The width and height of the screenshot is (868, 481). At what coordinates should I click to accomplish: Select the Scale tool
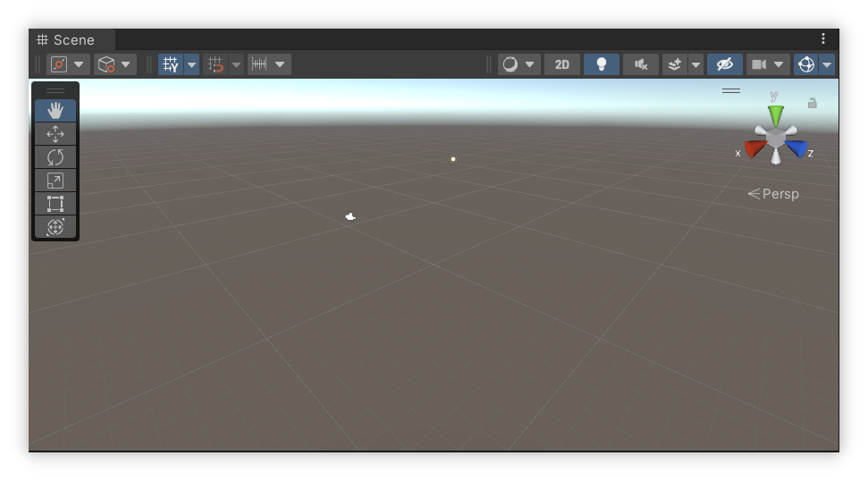(x=55, y=181)
